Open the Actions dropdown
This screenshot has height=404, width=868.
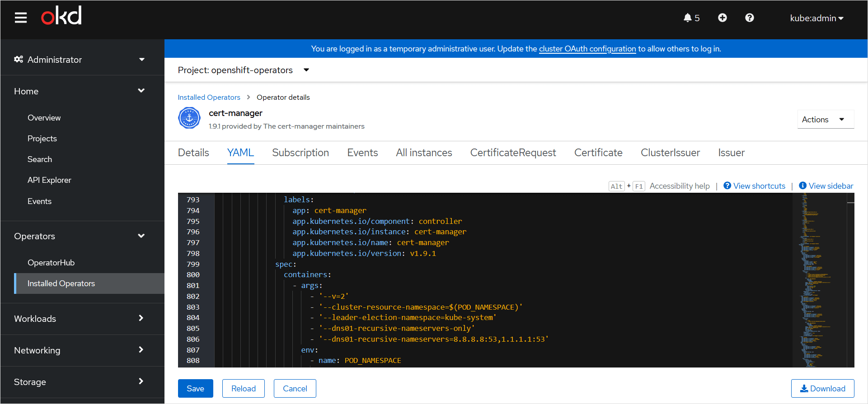point(826,119)
